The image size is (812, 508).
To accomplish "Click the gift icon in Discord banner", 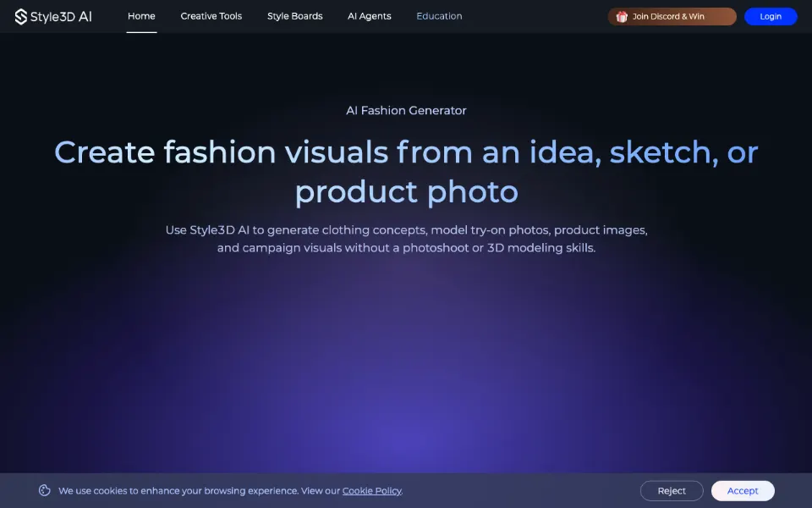I will [622, 17].
